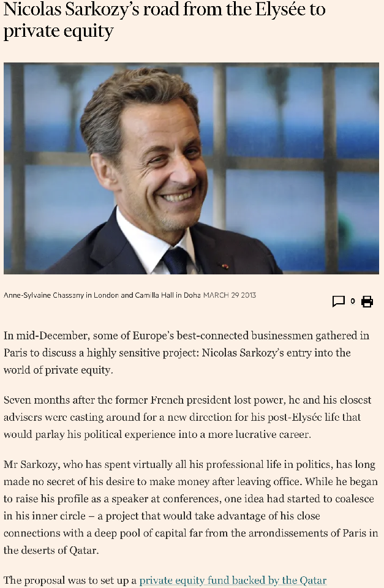Click the phrase 'The proposal was to set up'

click(x=70, y=580)
